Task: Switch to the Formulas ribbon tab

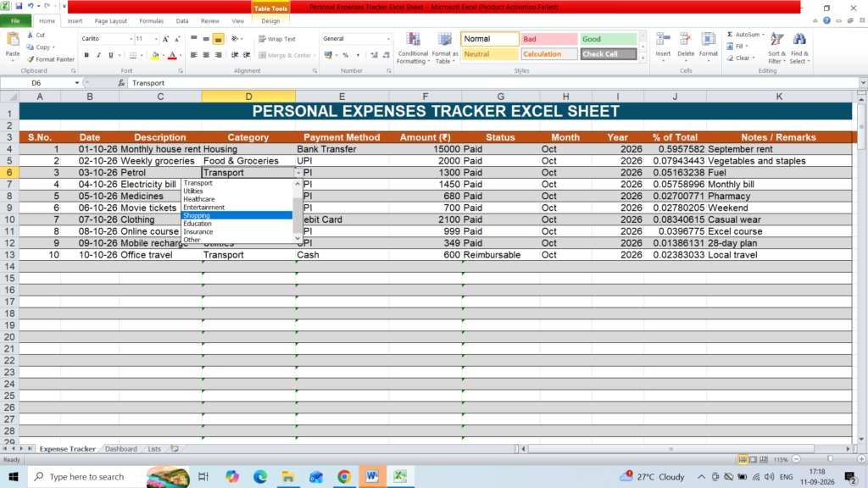Action: [151, 21]
